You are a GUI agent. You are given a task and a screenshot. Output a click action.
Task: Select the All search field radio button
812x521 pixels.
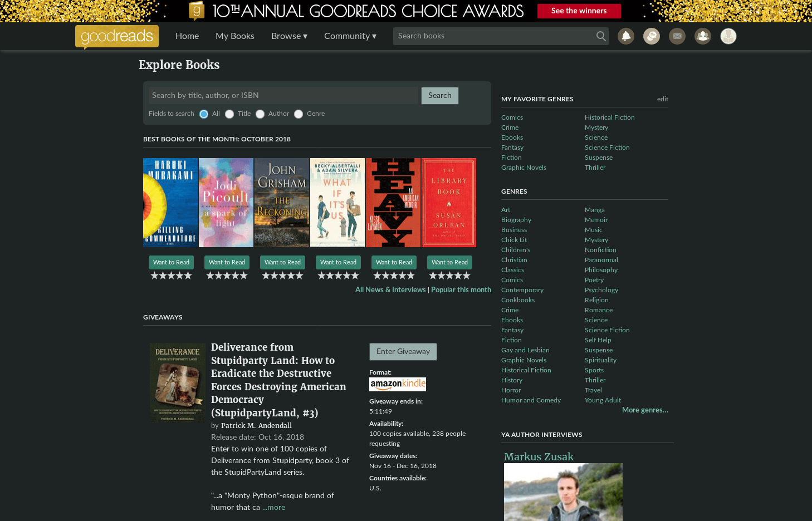204,114
